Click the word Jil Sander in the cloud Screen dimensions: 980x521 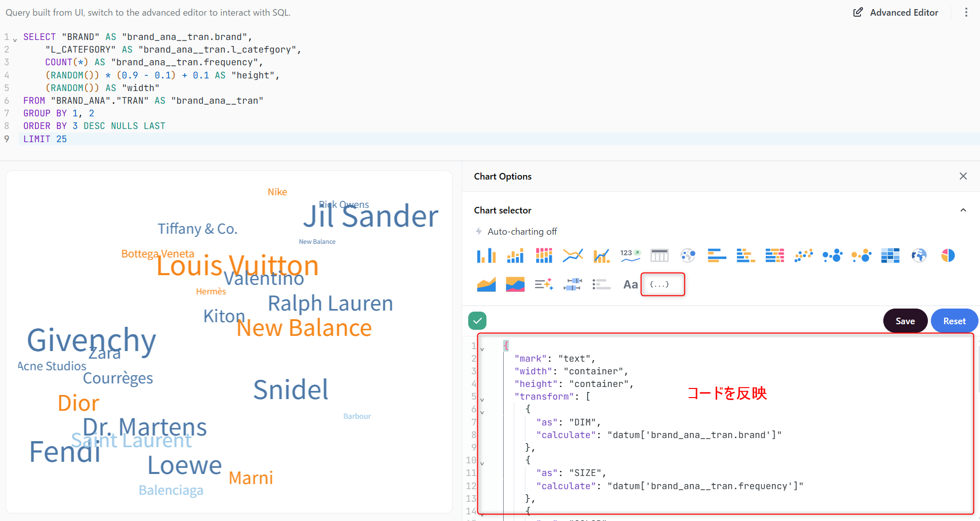(371, 216)
